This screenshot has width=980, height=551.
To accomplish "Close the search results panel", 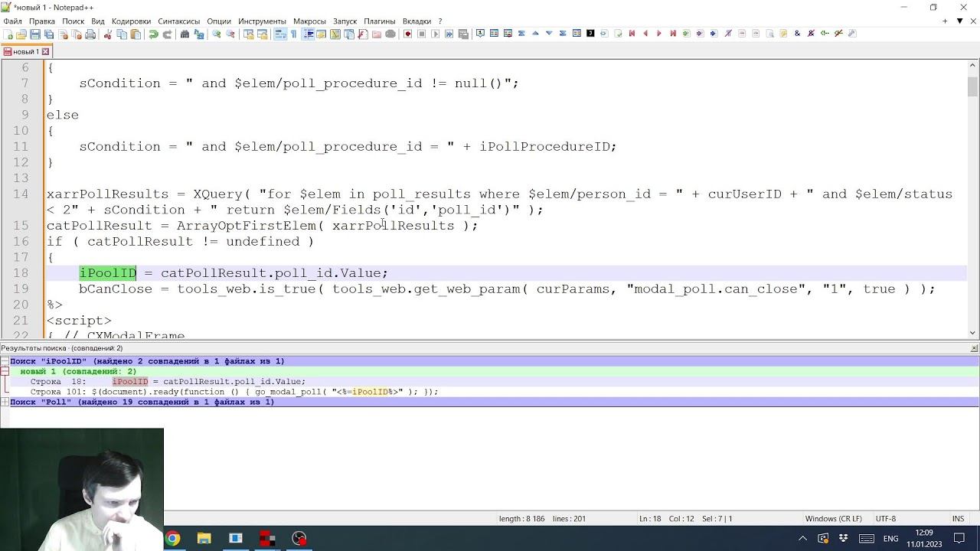I will coord(974,348).
